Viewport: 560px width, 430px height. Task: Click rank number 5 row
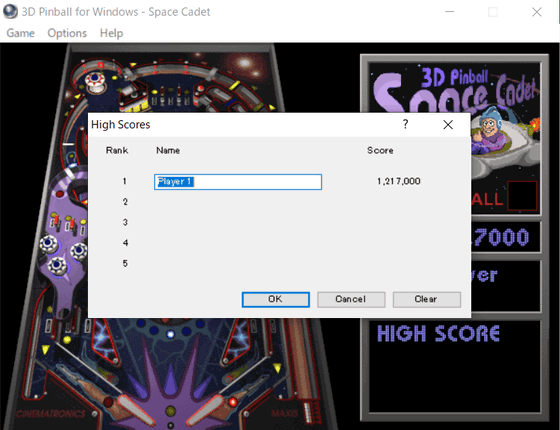click(125, 264)
